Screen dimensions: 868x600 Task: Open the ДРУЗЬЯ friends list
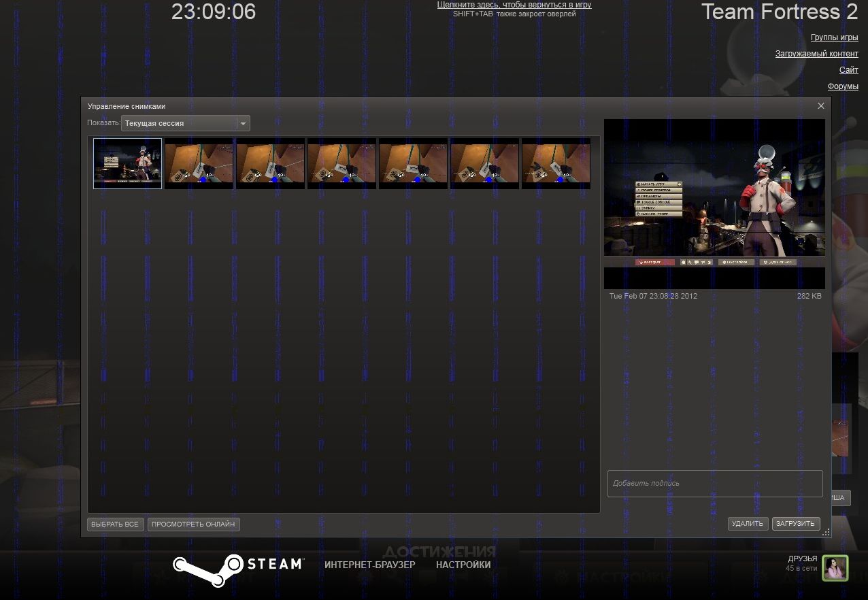pos(803,559)
